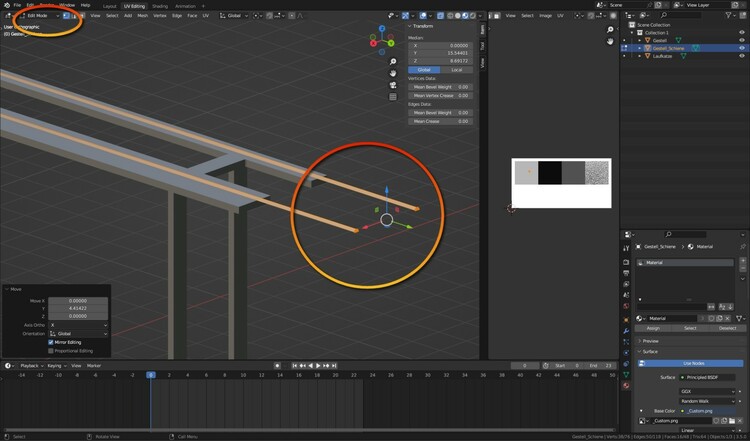
Task: Select the pan hand icon in 3D viewport
Action: (393, 72)
